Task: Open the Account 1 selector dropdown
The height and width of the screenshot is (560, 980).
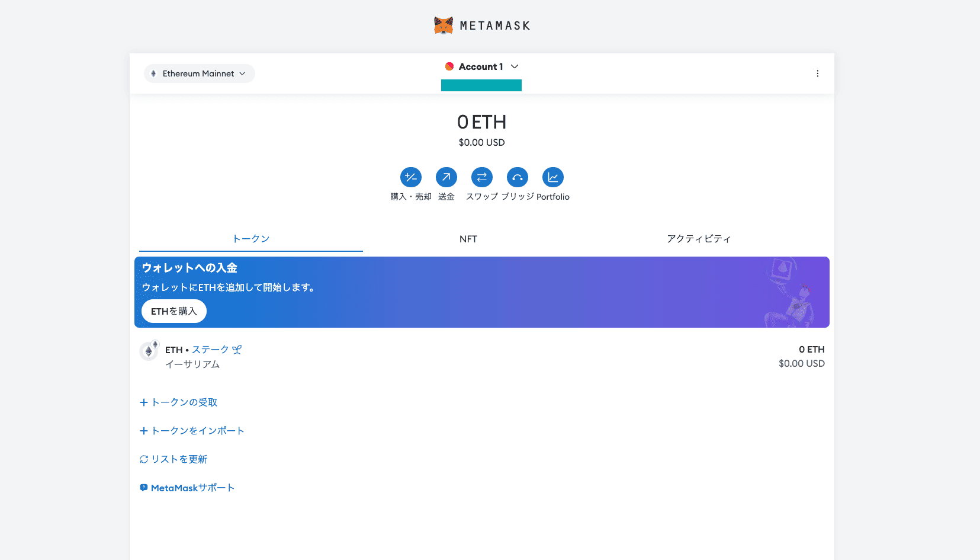Action: pyautogui.click(x=481, y=66)
